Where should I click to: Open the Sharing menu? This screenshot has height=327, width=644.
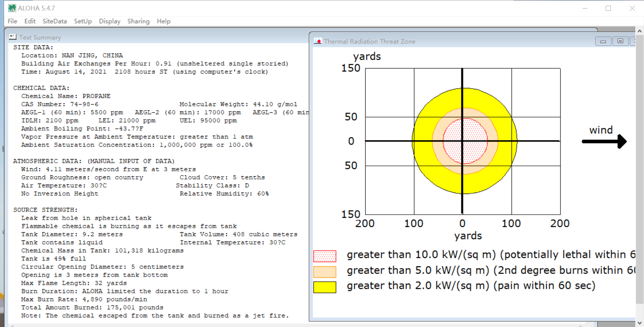click(138, 21)
